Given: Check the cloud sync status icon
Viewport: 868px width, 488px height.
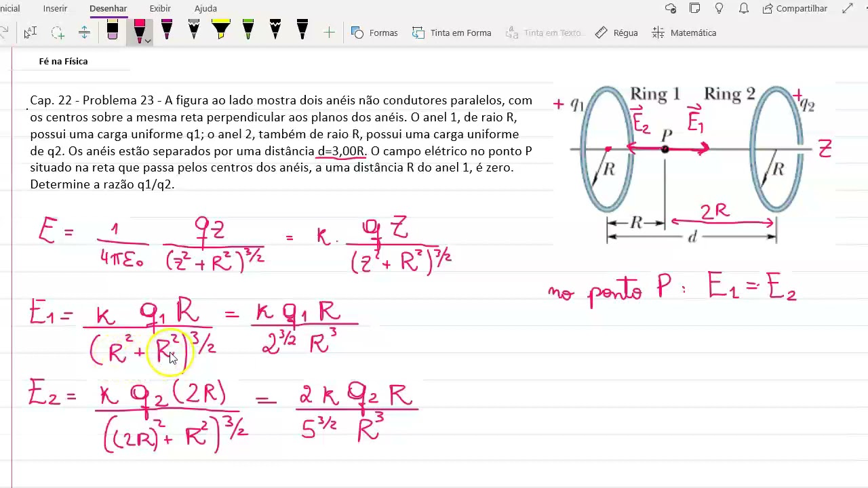Looking at the screenshot, I should point(671,9).
